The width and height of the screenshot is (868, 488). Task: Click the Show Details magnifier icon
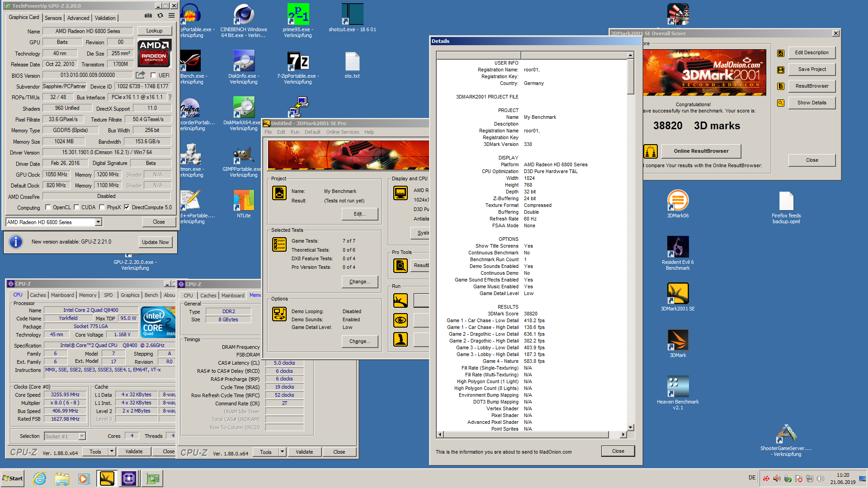click(x=780, y=103)
